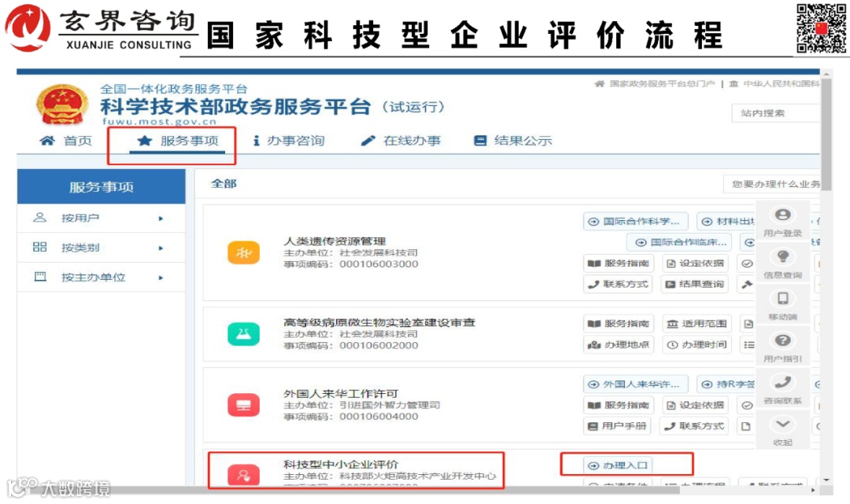Click the 您要办理什么业务 search box
This screenshot has width=850, height=504.
tap(772, 184)
